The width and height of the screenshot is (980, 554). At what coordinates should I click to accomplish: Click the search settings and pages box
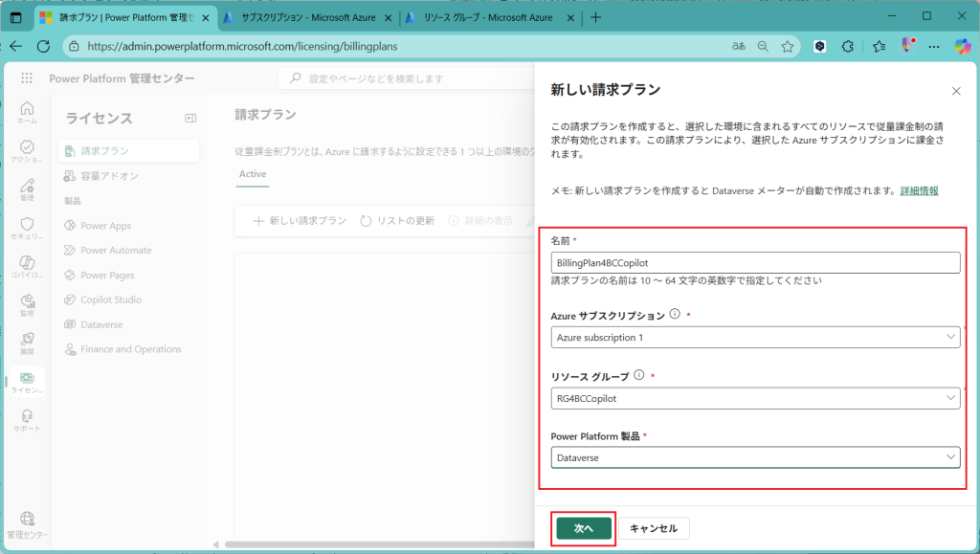tap(406, 78)
